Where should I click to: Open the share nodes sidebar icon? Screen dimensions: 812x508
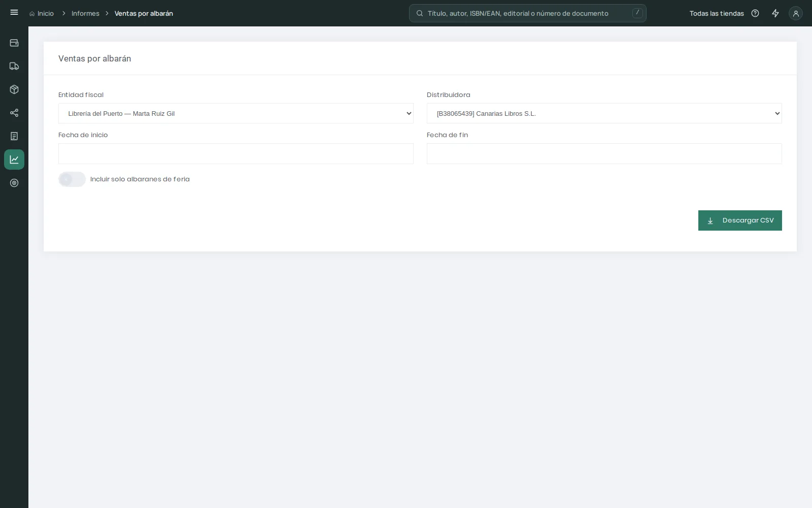tap(14, 113)
